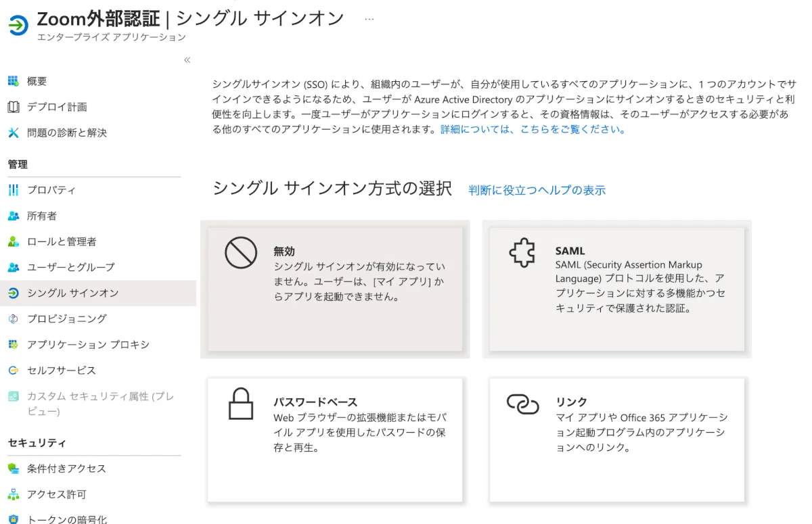
Task: Click the padlock icon on パスワードベース card
Action: (x=240, y=404)
